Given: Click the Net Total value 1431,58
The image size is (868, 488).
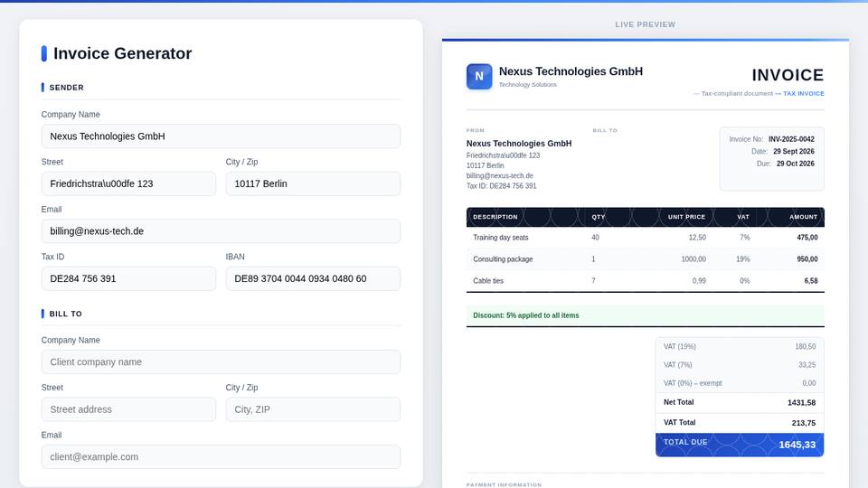Looking at the screenshot, I should coord(802,403).
